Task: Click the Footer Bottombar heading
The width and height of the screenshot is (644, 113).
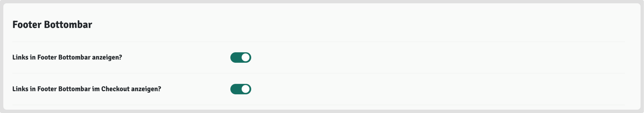Action: tap(52, 25)
